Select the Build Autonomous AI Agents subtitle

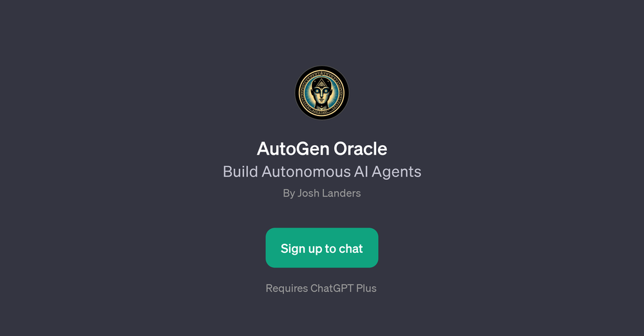(322, 172)
